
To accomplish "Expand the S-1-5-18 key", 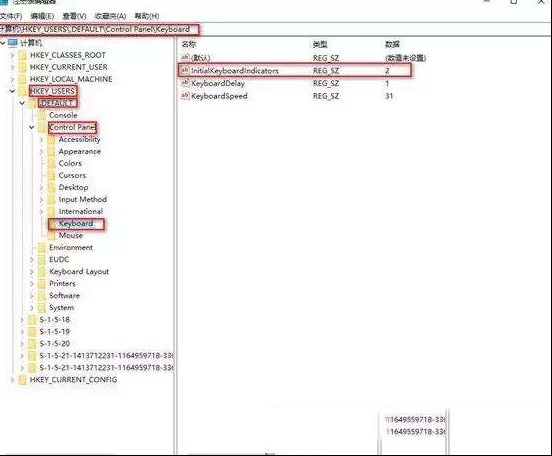I will (x=22, y=320).
